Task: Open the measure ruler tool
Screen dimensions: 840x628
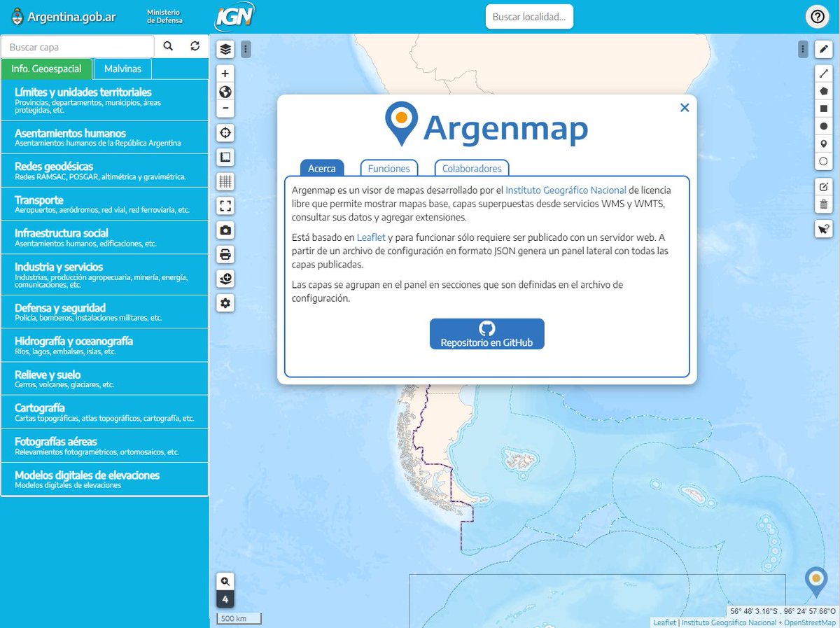Action: [225, 157]
